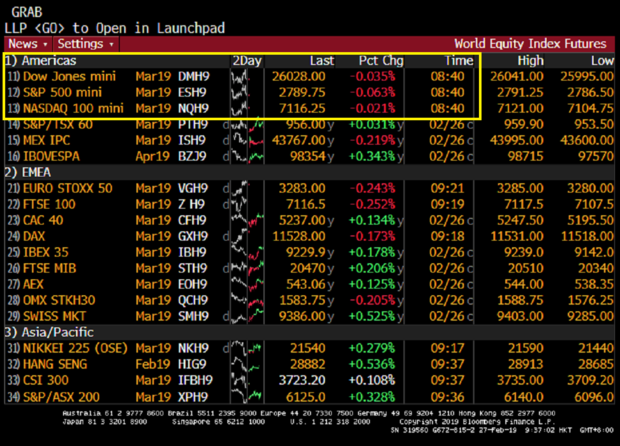Open the SWISS MKT futures row
Viewport: 620px width, 446px height.
tap(310, 316)
